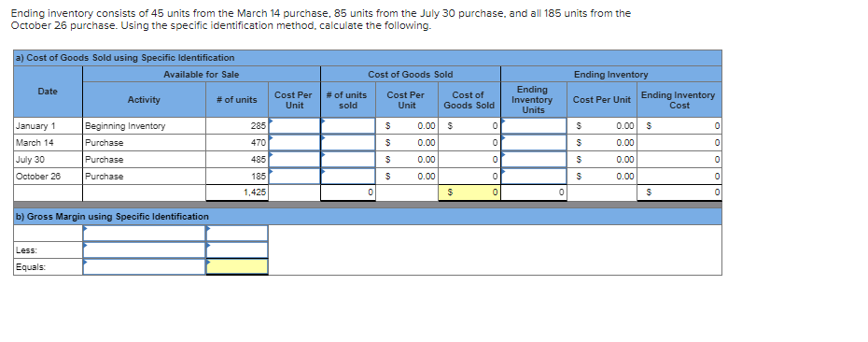Click the October 26 date cell

click(49, 177)
